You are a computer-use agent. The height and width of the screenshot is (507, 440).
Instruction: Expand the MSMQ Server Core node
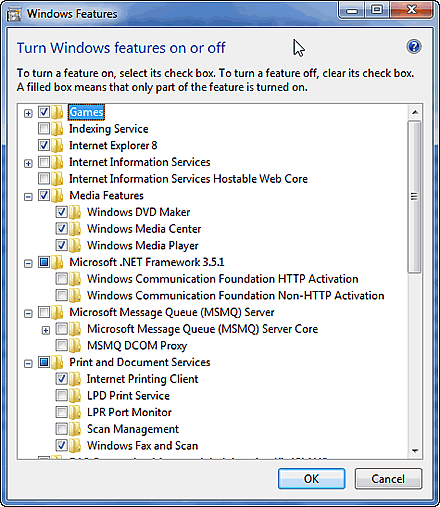[46, 330]
